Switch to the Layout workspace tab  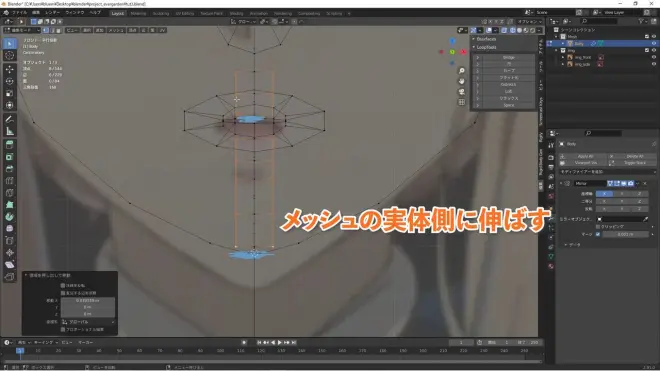117,13
